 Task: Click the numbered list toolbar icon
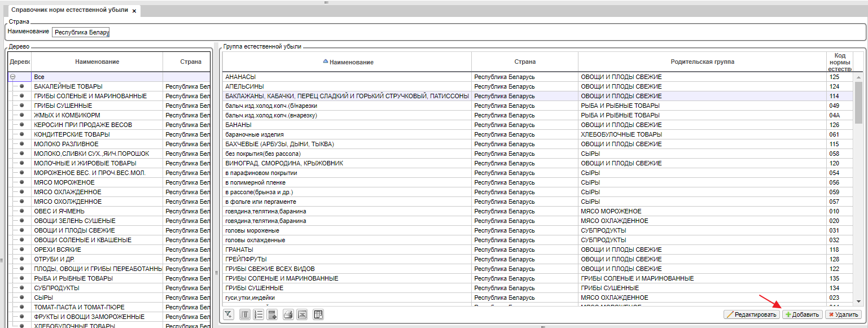click(x=259, y=314)
